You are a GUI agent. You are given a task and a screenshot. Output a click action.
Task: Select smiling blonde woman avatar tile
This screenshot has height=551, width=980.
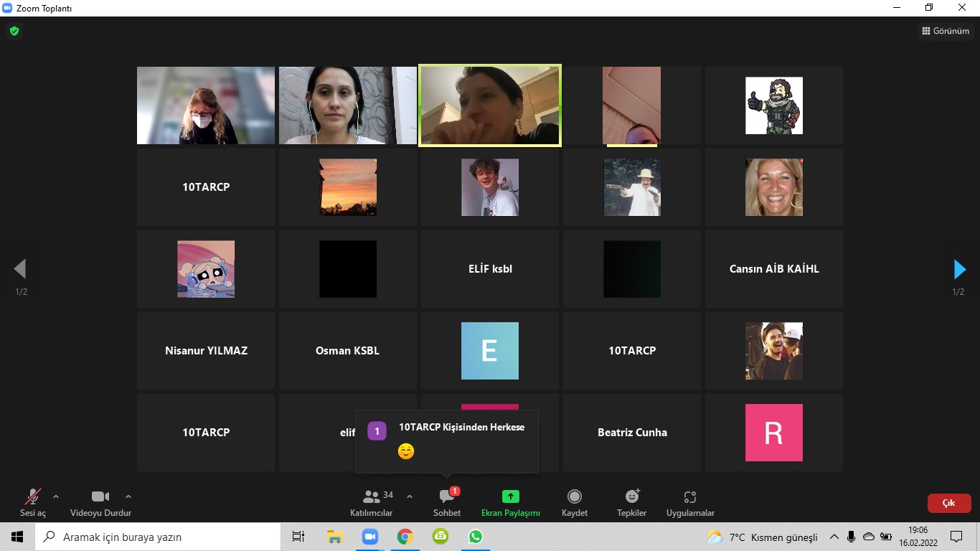[x=774, y=187]
